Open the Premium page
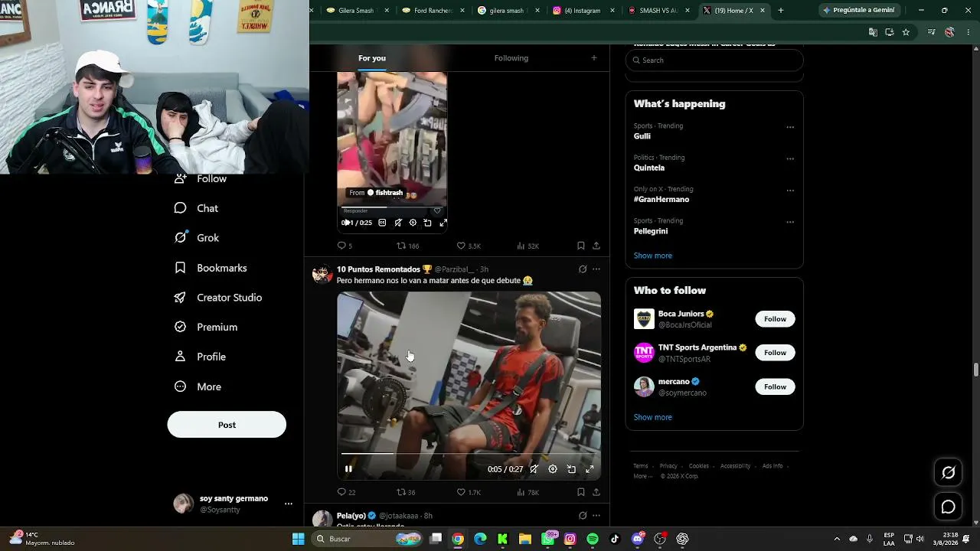 click(x=206, y=327)
